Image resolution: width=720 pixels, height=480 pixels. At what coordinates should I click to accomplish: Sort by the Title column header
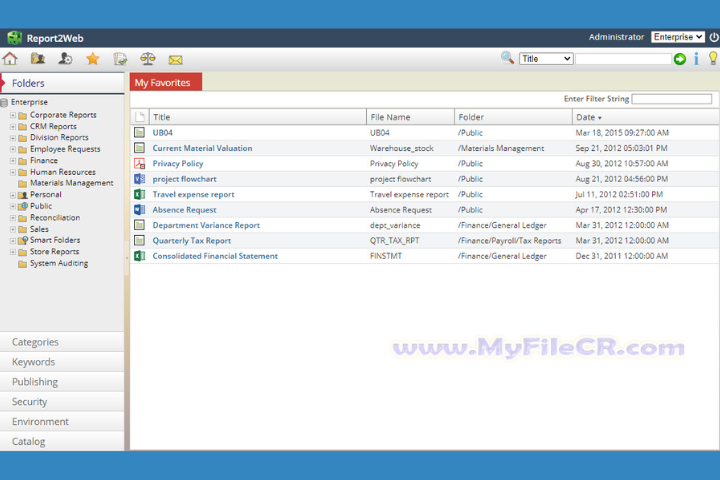click(x=258, y=117)
